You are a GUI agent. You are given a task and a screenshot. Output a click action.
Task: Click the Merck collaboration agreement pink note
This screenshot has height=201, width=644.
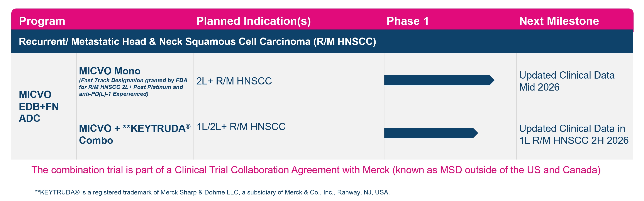coord(316,170)
